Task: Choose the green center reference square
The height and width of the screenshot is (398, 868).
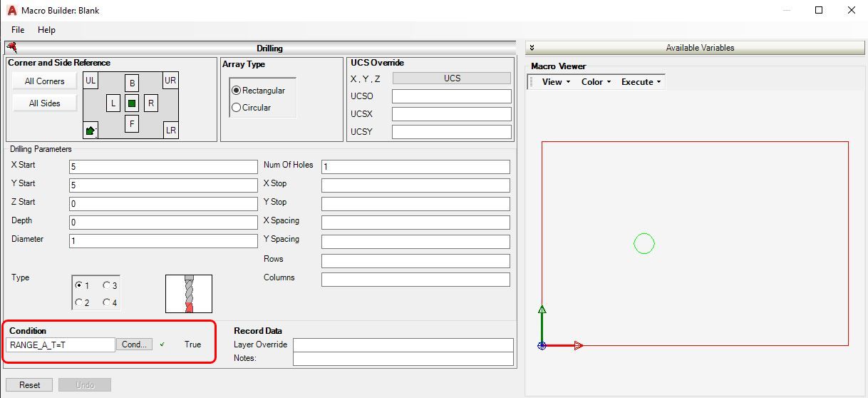Action: pyautogui.click(x=132, y=103)
